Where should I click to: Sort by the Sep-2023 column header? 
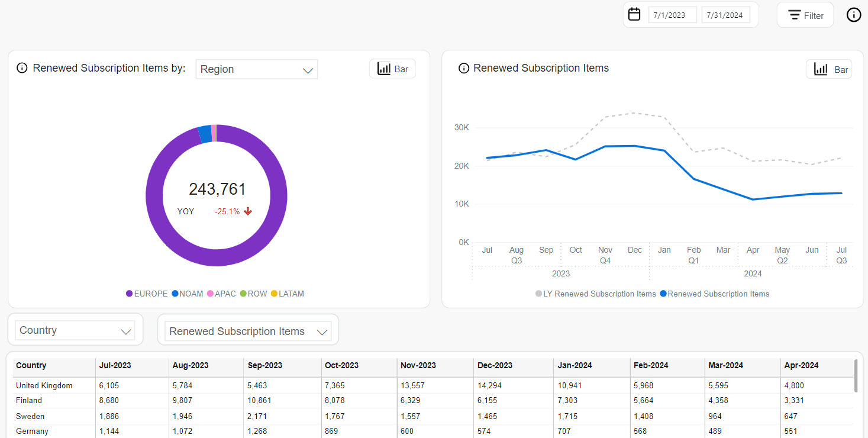click(x=282, y=366)
